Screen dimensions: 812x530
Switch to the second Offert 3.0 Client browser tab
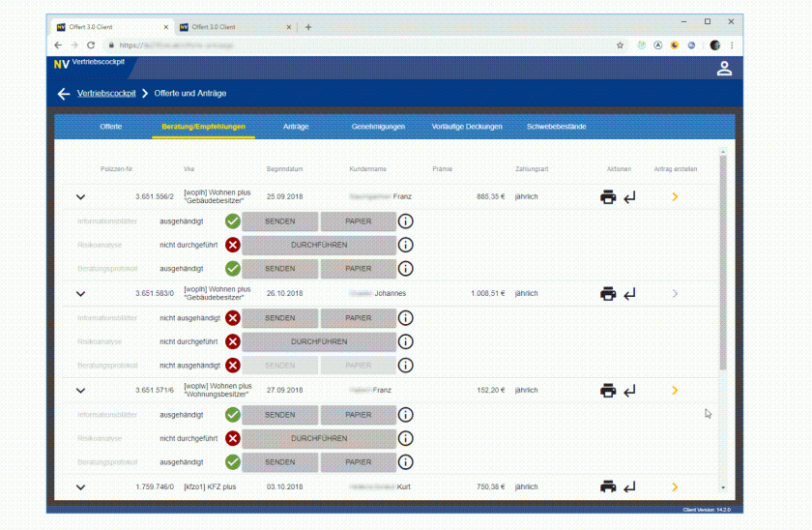pos(236,27)
